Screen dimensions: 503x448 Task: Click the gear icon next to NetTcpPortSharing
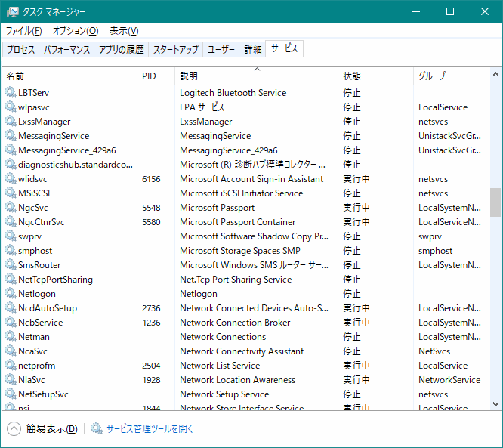coord(11,280)
